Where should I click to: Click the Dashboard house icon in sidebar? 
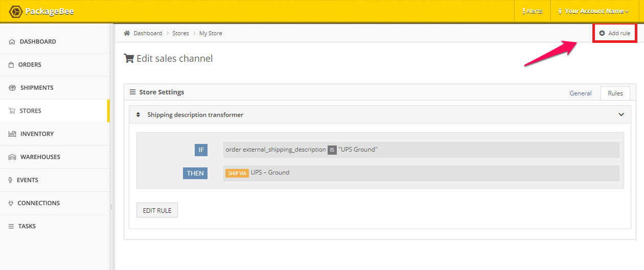(12, 42)
